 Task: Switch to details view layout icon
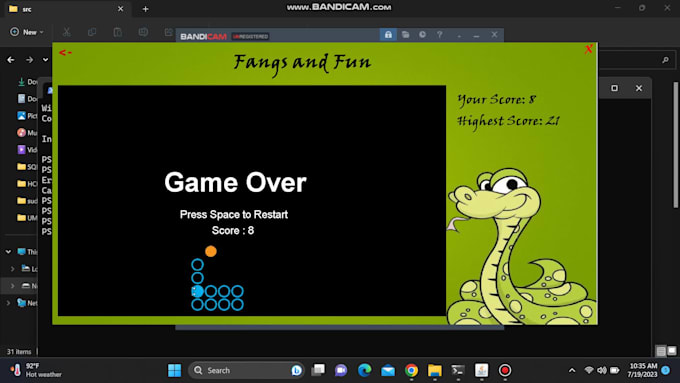click(660, 350)
